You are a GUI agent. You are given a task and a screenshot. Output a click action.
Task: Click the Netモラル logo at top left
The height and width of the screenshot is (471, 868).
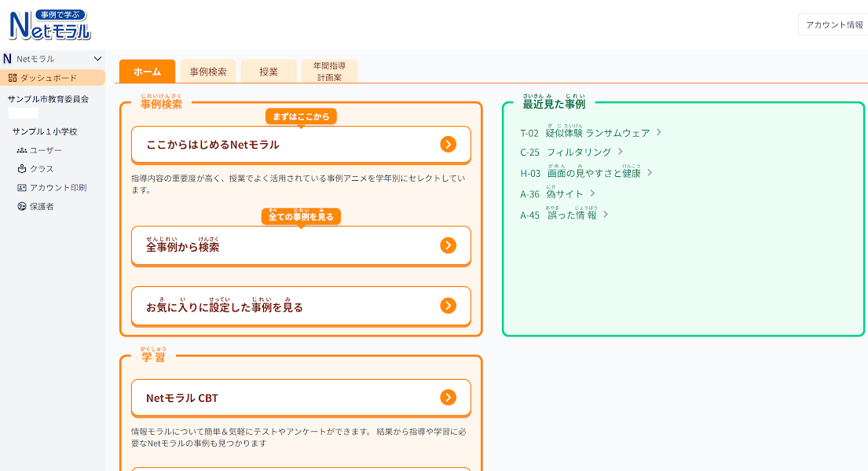tap(49, 25)
